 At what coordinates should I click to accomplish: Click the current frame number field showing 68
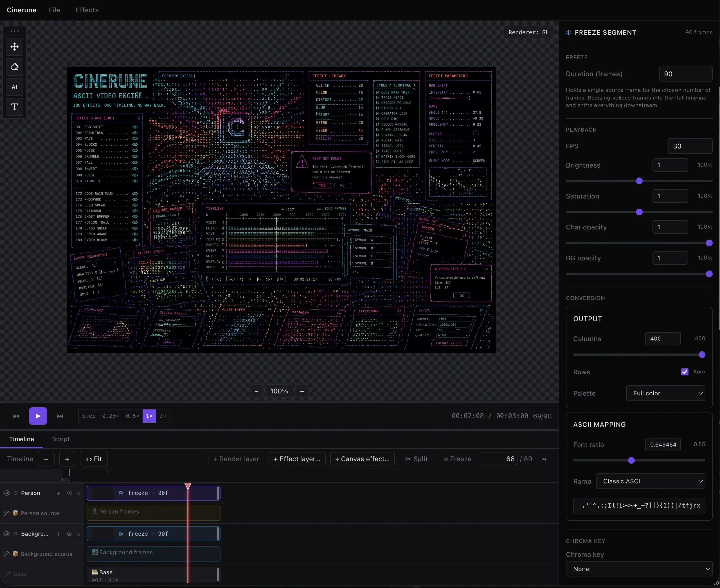[499, 459]
